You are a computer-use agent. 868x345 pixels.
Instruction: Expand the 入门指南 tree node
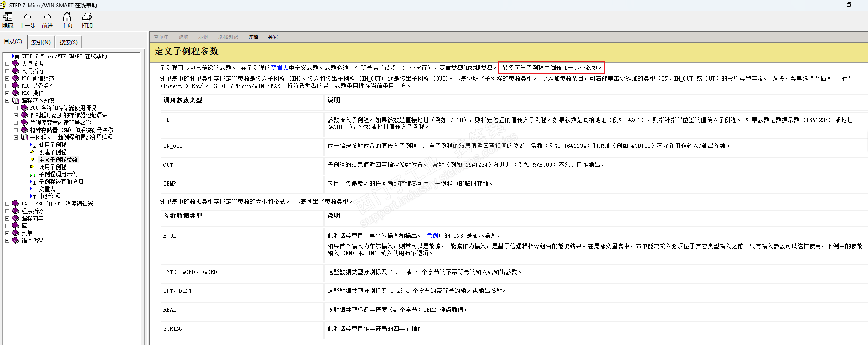coord(7,71)
